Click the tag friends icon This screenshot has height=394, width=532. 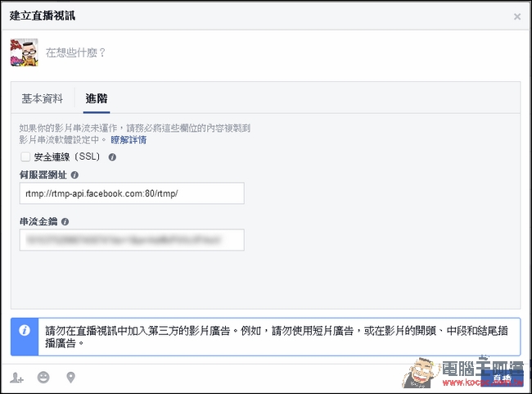pyautogui.click(x=16, y=378)
